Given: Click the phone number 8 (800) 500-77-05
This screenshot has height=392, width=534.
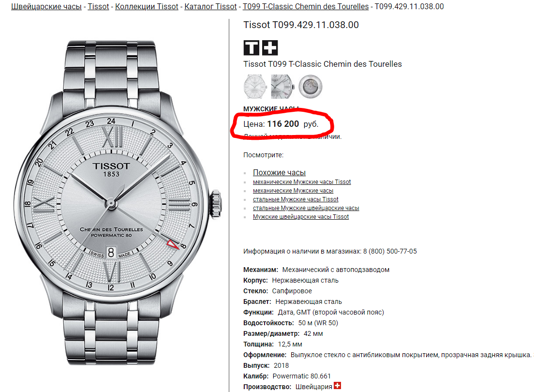Looking at the screenshot, I should 390,251.
